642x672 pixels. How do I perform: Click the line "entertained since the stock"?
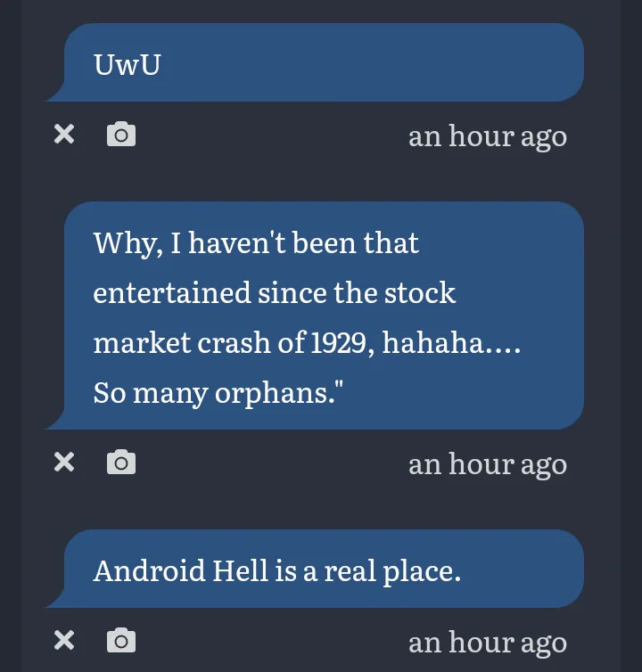(275, 293)
